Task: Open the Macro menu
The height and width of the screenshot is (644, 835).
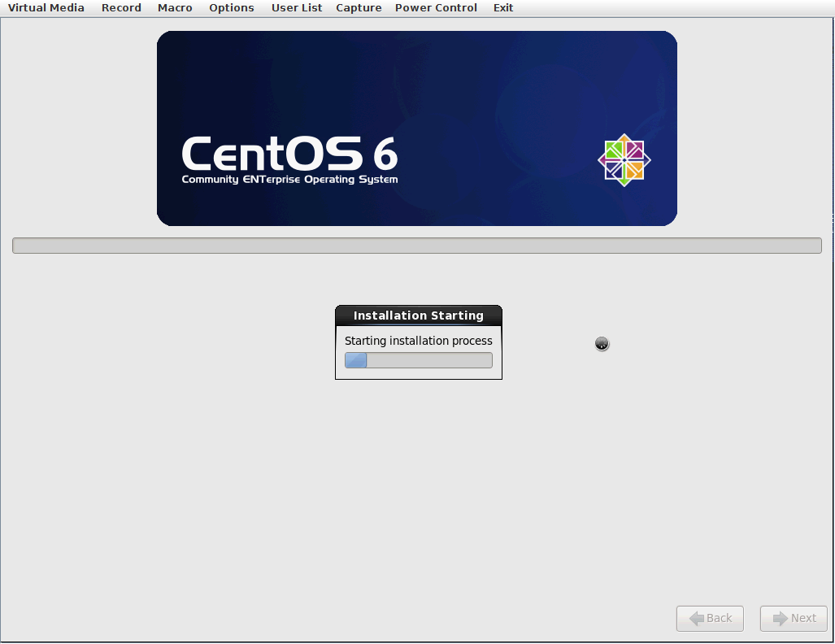Action: 175,8
